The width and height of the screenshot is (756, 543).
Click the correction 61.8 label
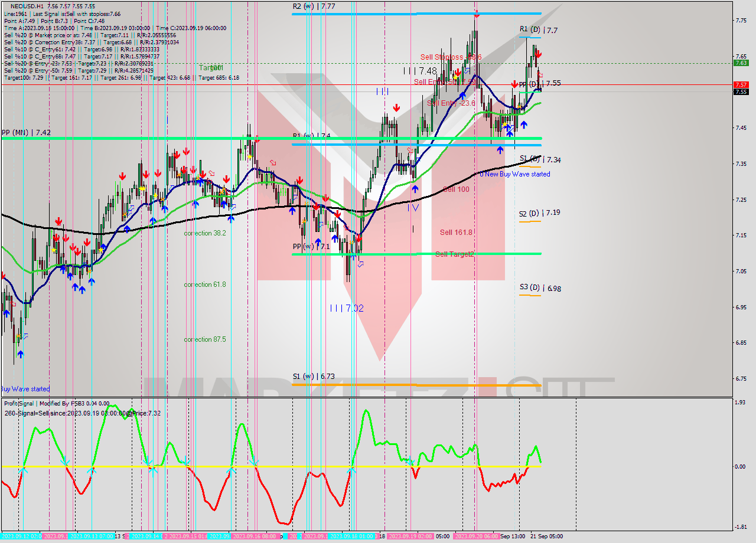[205, 284]
